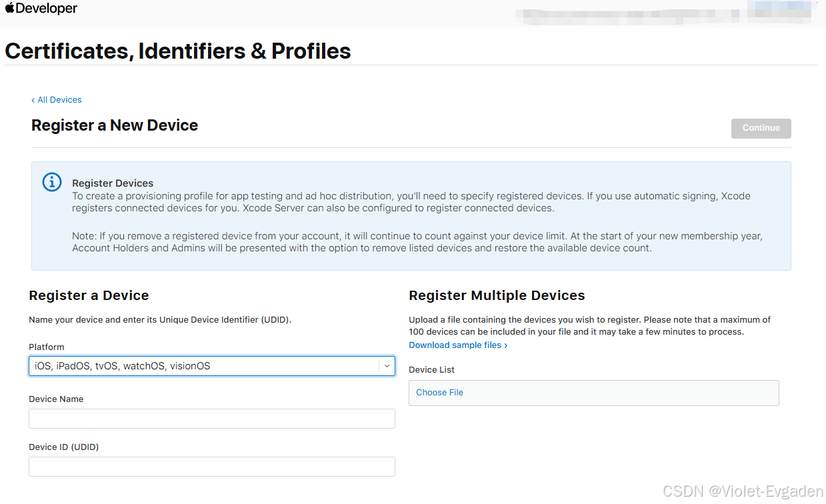Click the Register Multiple Devices heading
Screen dimensions: 826x504
pyautogui.click(x=497, y=295)
